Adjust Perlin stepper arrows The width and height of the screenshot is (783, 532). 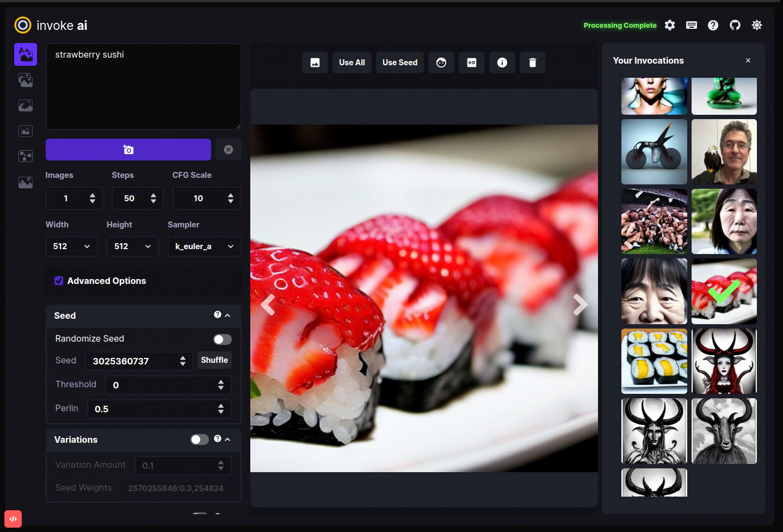click(x=221, y=409)
